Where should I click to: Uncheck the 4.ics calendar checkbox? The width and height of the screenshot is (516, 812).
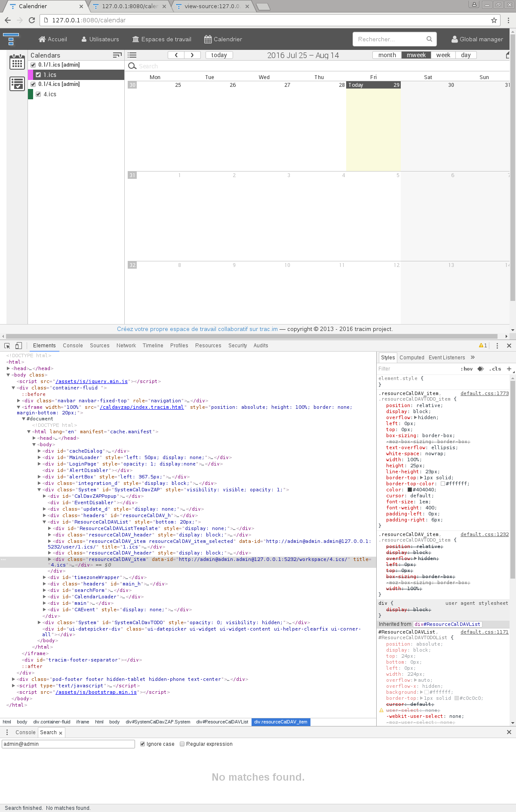click(38, 94)
